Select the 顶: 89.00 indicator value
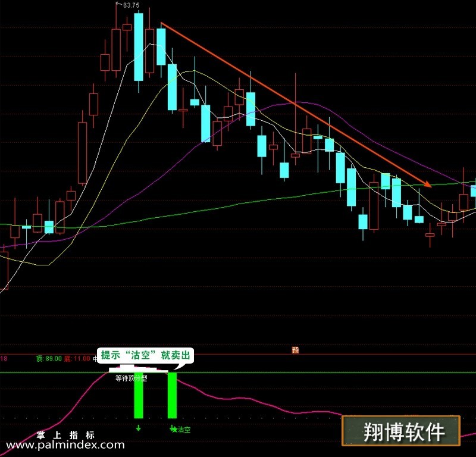Image resolution: width=476 pixels, height=457 pixels. click(49, 359)
